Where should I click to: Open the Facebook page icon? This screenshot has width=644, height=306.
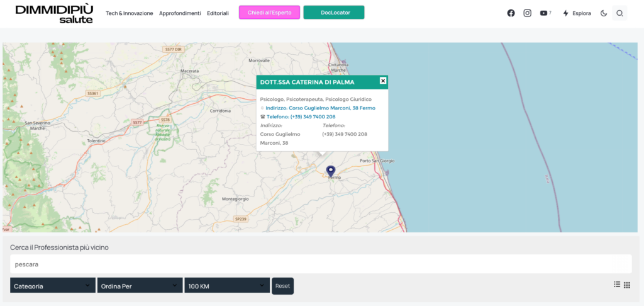coord(511,13)
